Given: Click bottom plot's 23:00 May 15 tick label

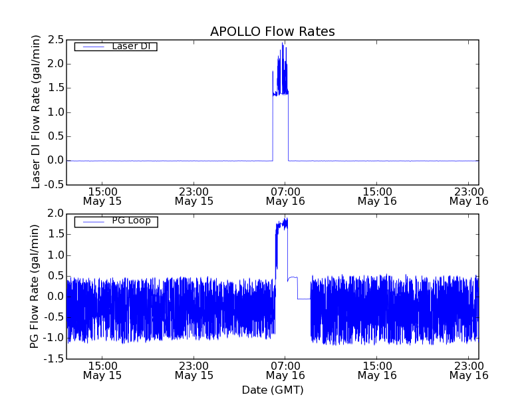Looking at the screenshot, I should coord(194,370).
